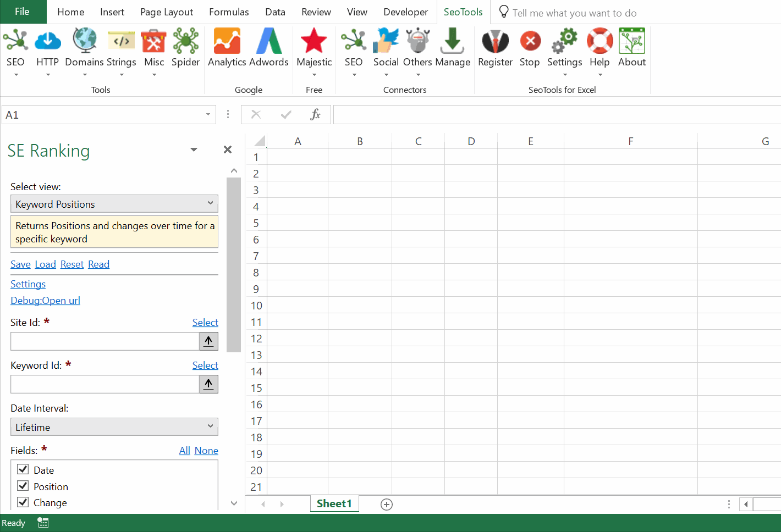Click the enter checkmark in formula bar
This screenshot has height=532, width=781.
tap(286, 114)
